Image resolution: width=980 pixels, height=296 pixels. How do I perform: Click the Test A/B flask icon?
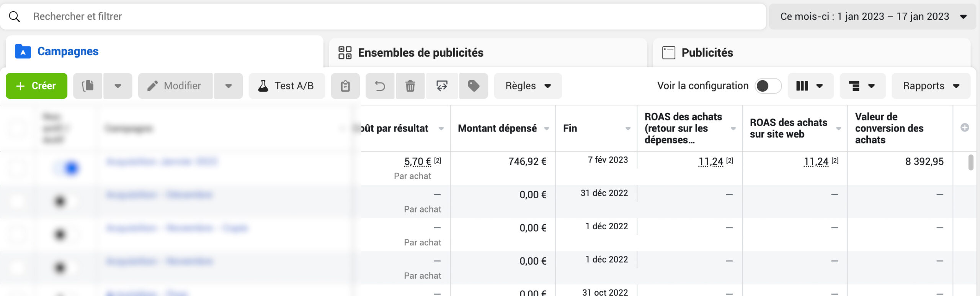[263, 86]
